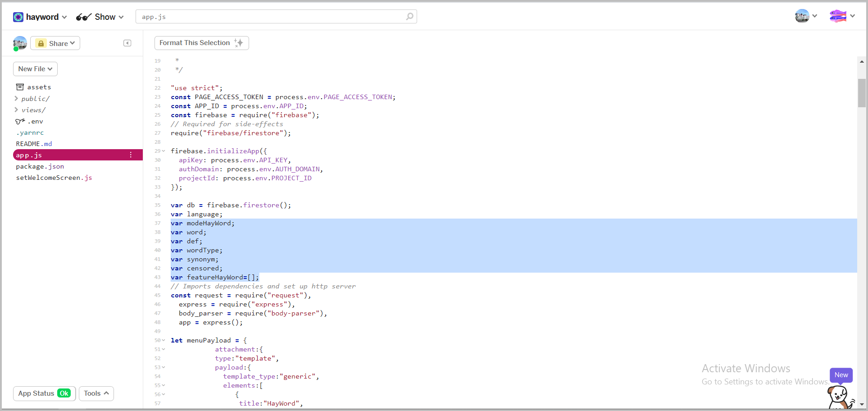
Task: Click the sunglasses Show icon
Action: 84,17
